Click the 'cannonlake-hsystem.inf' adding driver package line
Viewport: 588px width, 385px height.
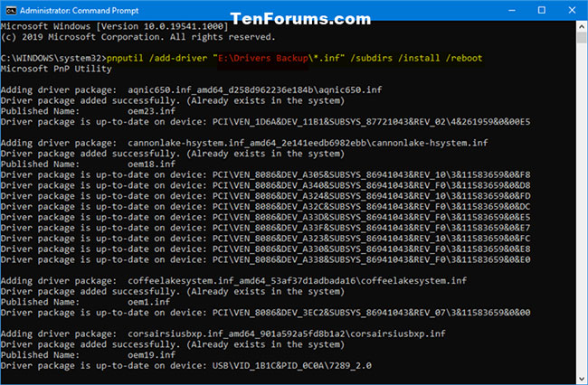244,143
